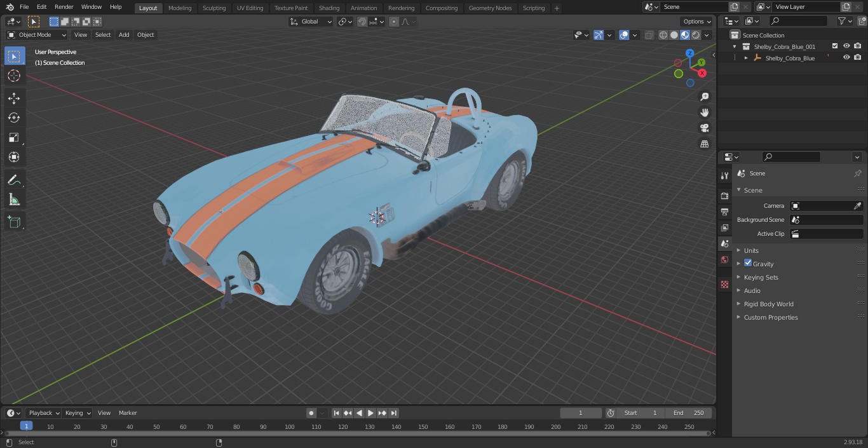Disable Shelby_Cobra_Blue object in renders
Screen dimensions: 868x448
[x=858, y=58]
